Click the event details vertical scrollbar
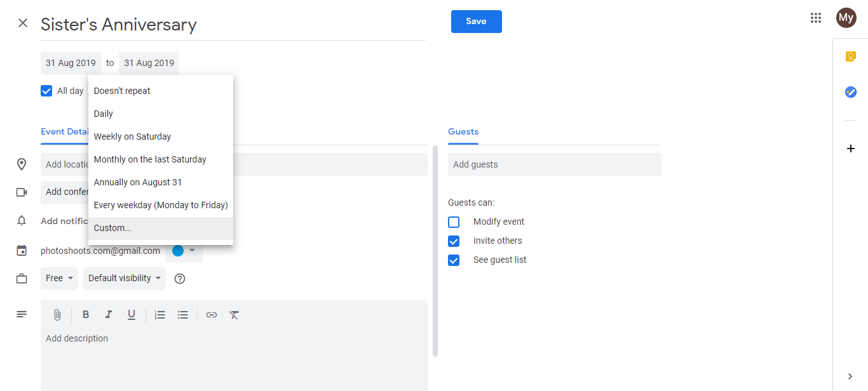Image resolution: width=868 pixels, height=391 pixels. pyautogui.click(x=435, y=251)
